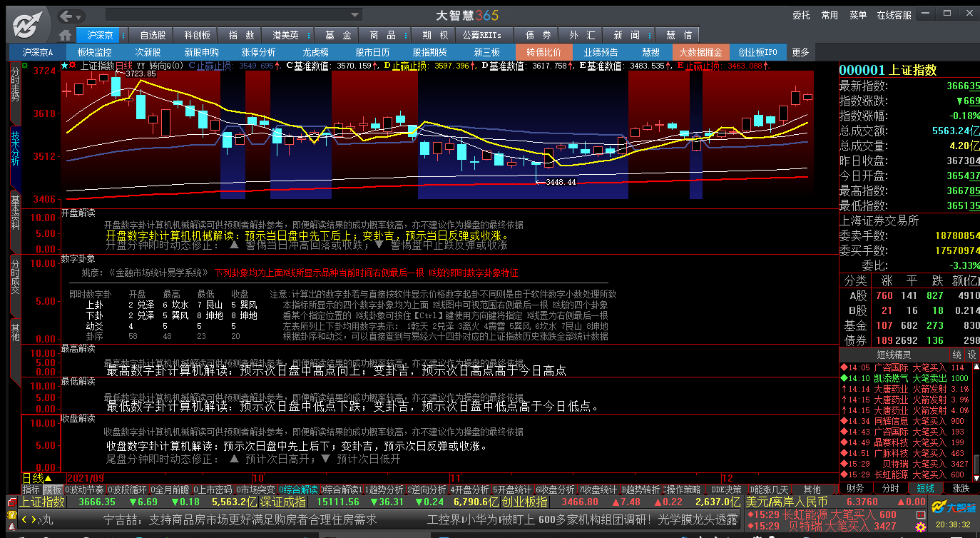
Task: Show next news headline arrow
Action: click(x=32, y=520)
